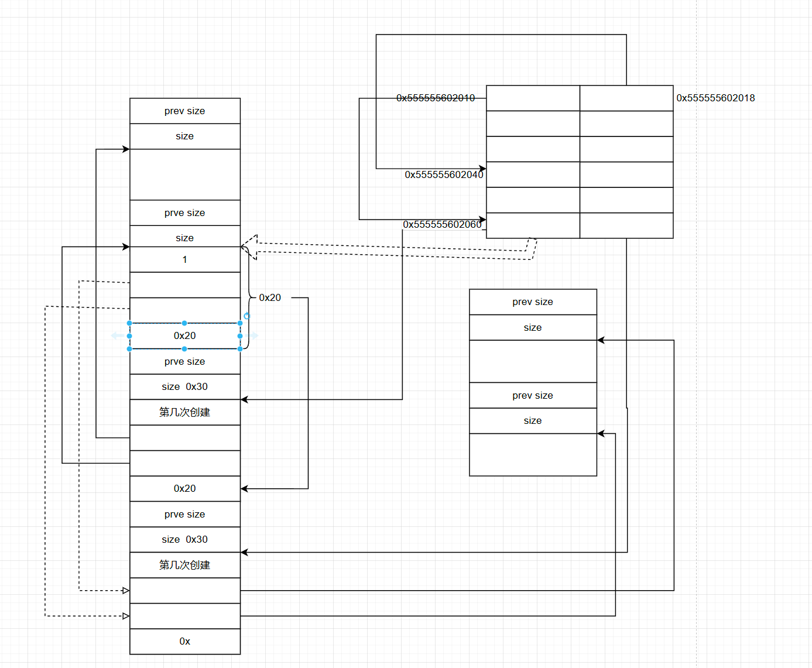812x668 pixels.
Task: Select the dashed block arrow shape
Action: pyautogui.click(x=389, y=249)
